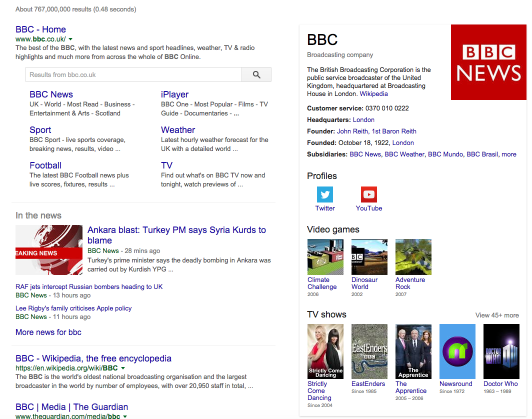The height and width of the screenshot is (419, 532).
Task: Open the BBC News sitelink
Action: (51, 94)
